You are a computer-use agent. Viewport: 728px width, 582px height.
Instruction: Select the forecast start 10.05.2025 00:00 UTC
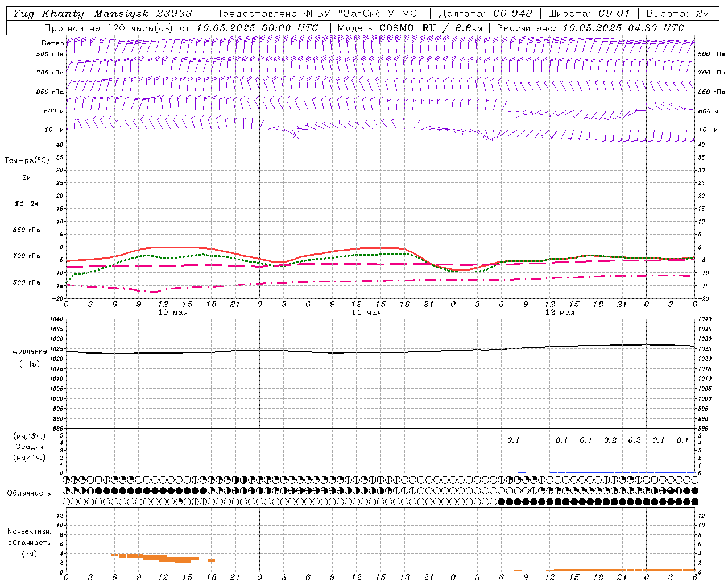(257, 27)
